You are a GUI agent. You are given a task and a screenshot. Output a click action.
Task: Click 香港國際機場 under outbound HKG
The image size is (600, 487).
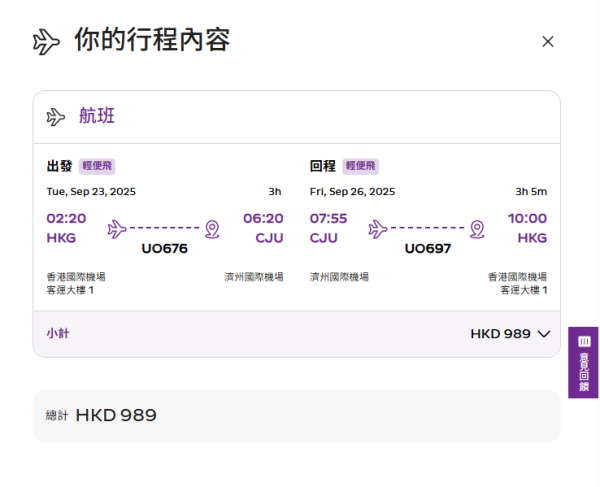[76, 277]
